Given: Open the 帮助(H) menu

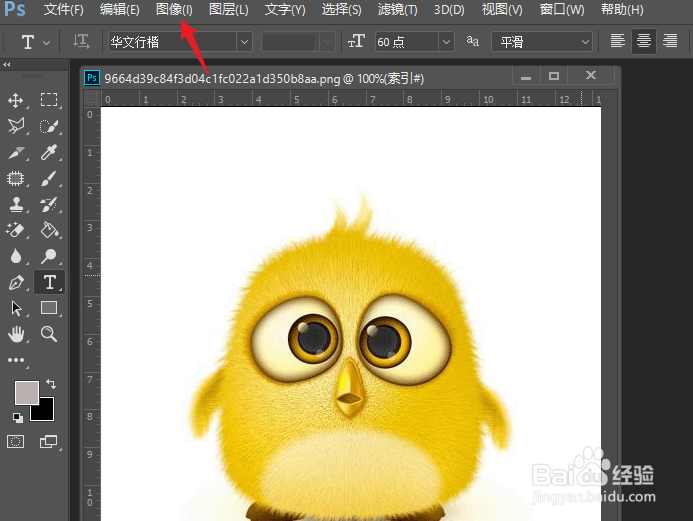Looking at the screenshot, I should point(622,9).
